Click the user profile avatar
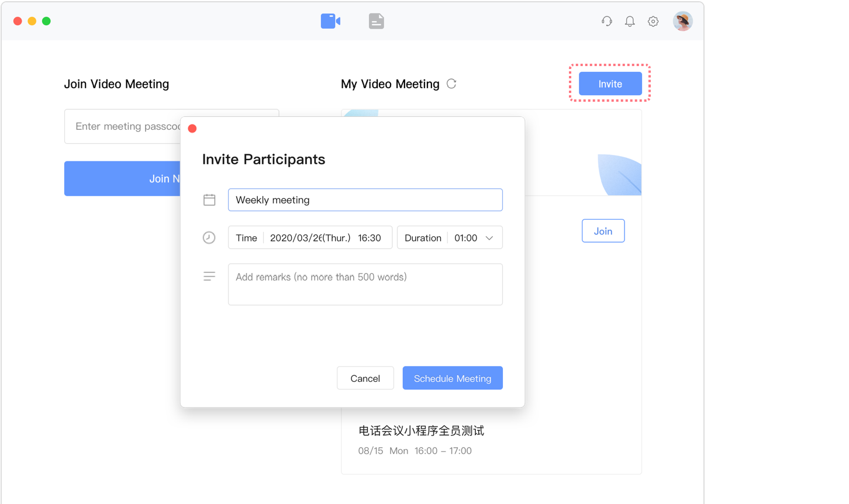This screenshot has height=504, width=849. [x=682, y=22]
